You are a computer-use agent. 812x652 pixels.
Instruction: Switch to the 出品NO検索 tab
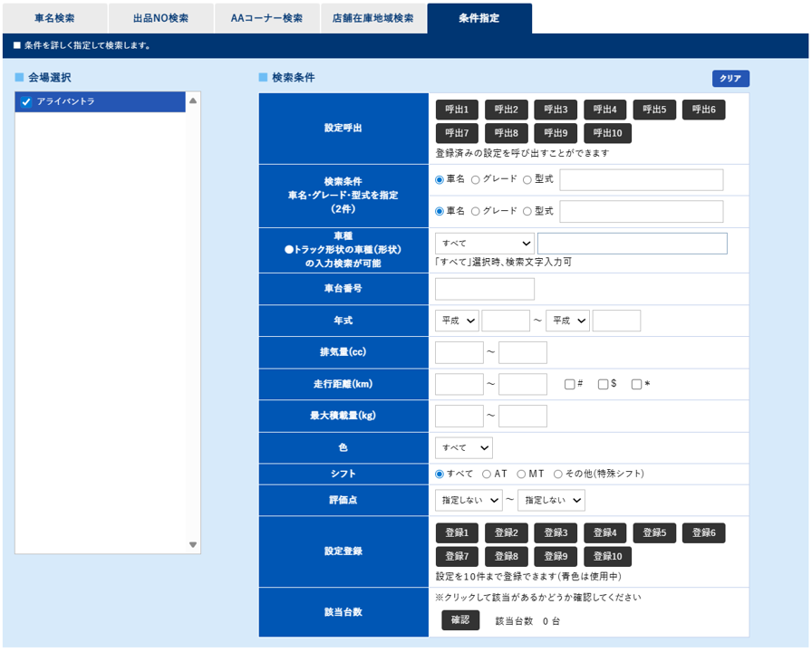tap(160, 17)
